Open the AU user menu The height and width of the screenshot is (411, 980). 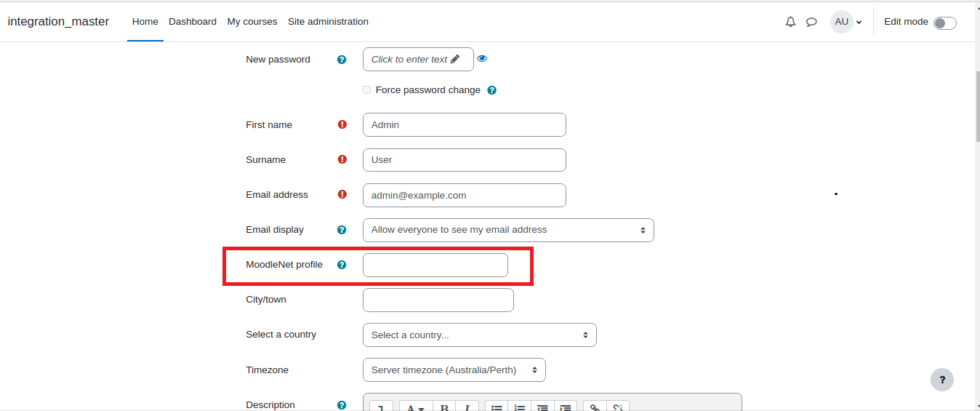coord(846,22)
